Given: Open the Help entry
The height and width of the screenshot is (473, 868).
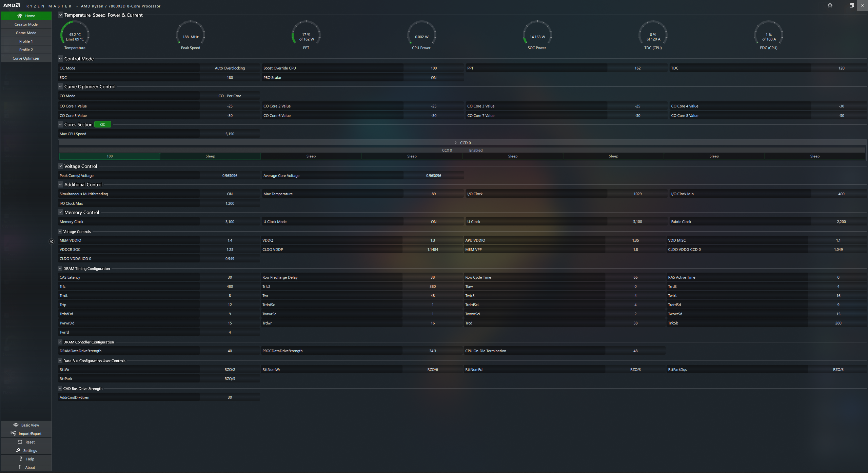Looking at the screenshot, I should 26,459.
